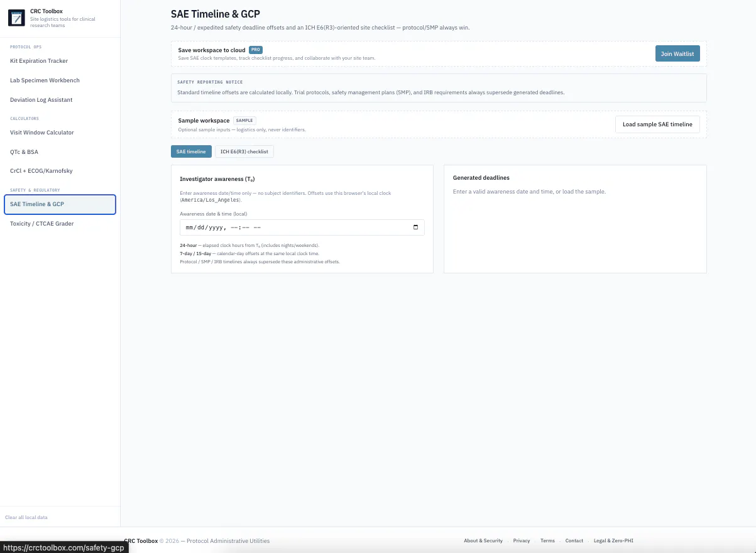
Task: Switch to the SAE timeline tab
Action: [x=191, y=151]
